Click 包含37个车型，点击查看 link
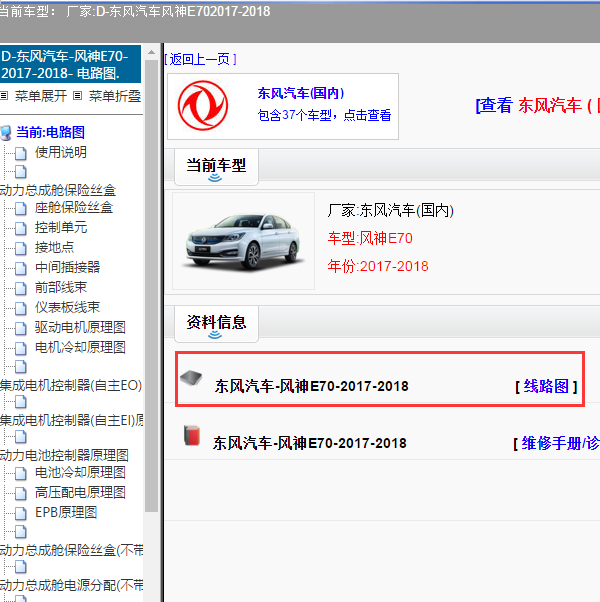Viewport: 600px width, 602px height. click(324, 115)
